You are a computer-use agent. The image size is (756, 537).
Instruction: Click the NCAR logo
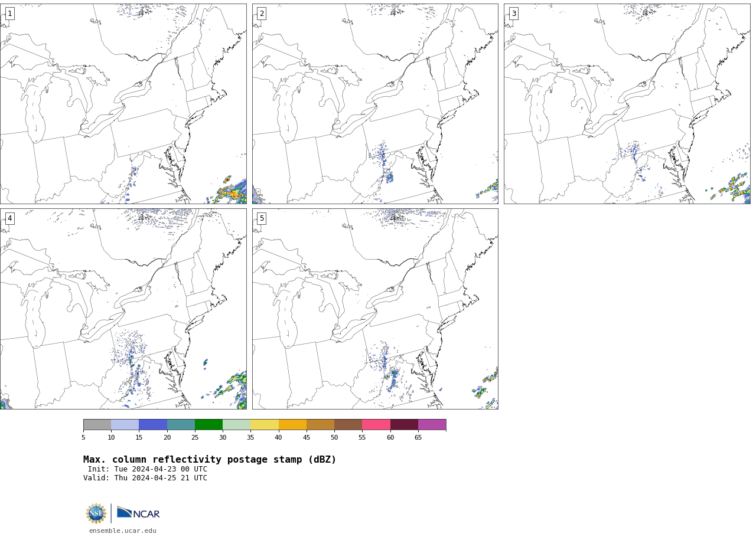coord(138,513)
